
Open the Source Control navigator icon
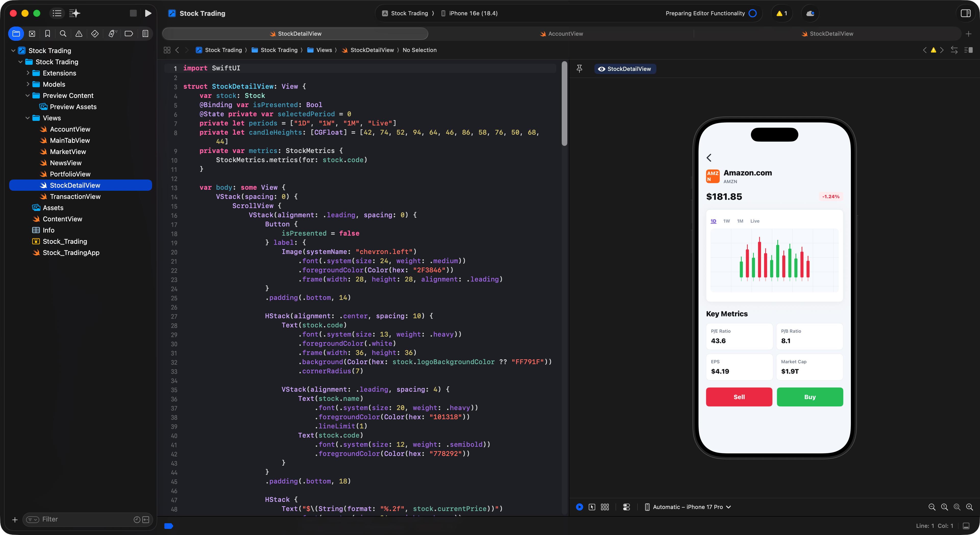coord(32,34)
